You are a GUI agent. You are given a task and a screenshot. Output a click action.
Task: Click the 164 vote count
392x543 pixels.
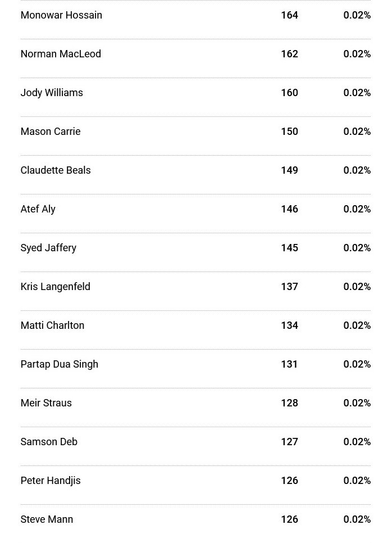point(290,15)
